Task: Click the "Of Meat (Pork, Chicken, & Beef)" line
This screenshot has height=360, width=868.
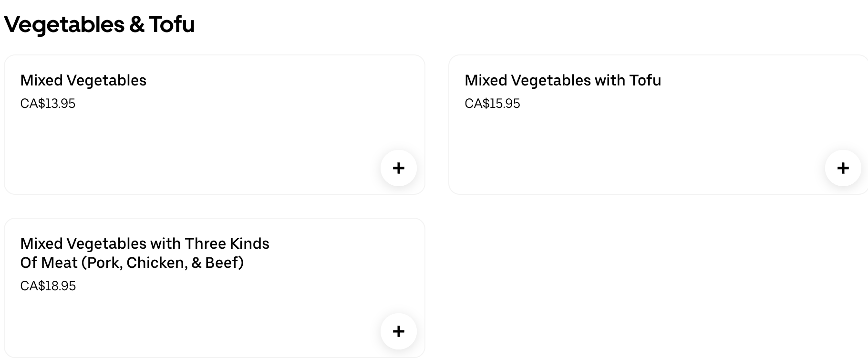Action: pos(132,263)
